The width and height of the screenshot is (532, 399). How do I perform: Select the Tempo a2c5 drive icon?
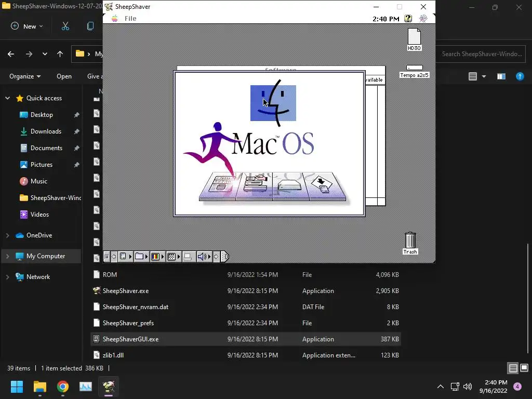coord(414,71)
